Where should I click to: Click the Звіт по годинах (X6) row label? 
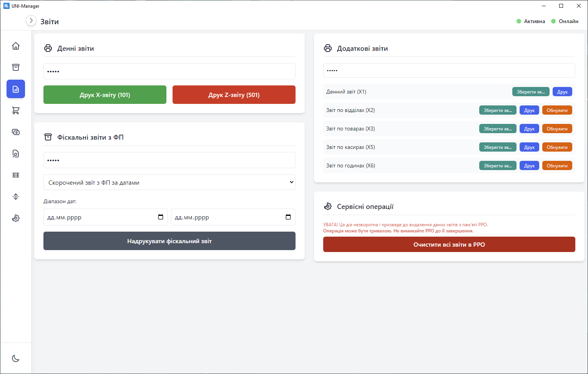(x=350, y=165)
